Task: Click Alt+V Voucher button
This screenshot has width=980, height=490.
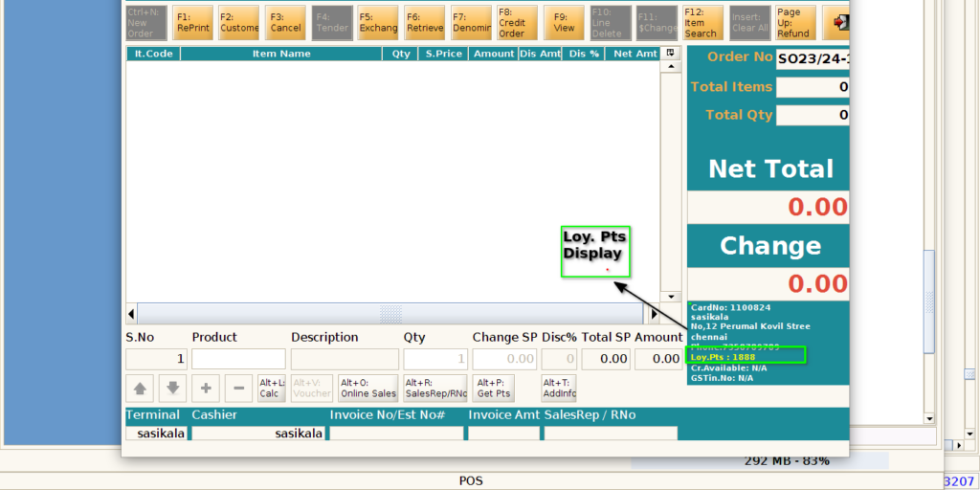Action: [x=312, y=389]
